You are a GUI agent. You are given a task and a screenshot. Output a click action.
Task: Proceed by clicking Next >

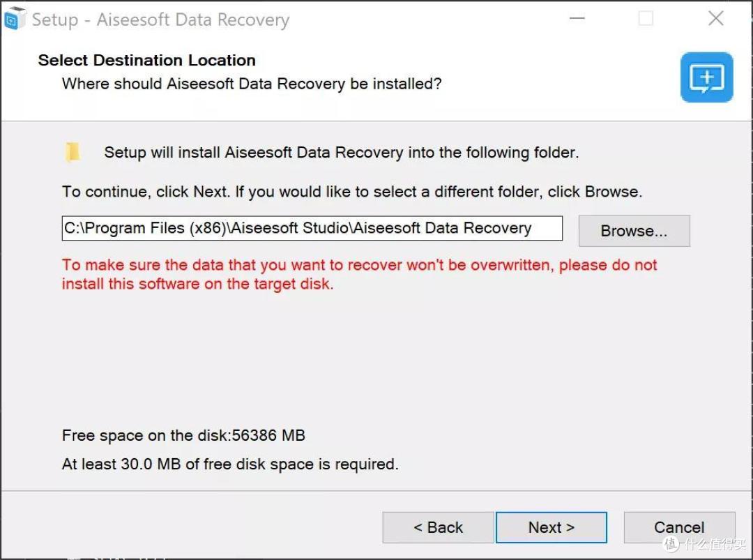552,527
